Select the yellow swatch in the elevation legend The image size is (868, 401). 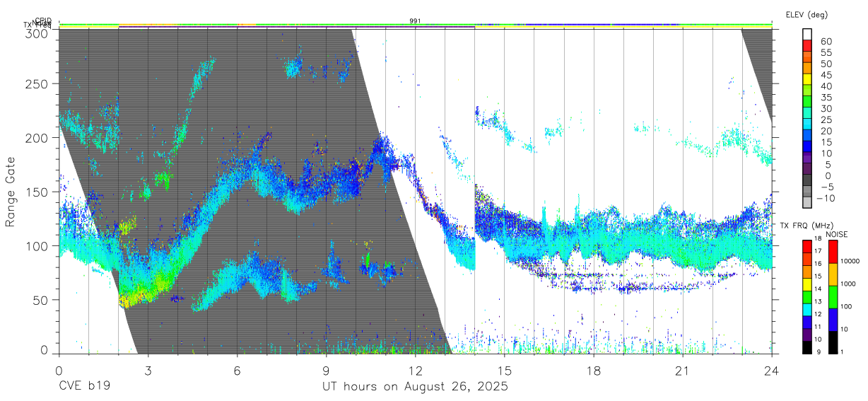coord(808,80)
